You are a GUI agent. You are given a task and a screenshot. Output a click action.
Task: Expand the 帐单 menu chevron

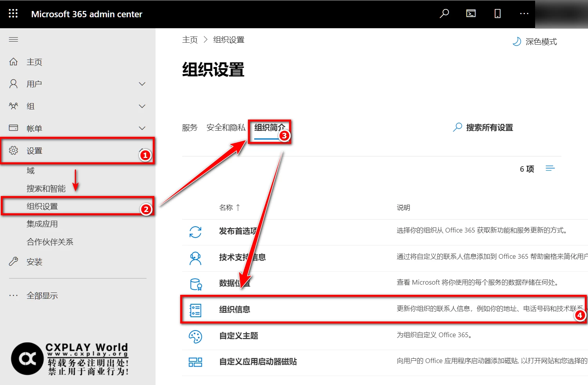tap(142, 128)
